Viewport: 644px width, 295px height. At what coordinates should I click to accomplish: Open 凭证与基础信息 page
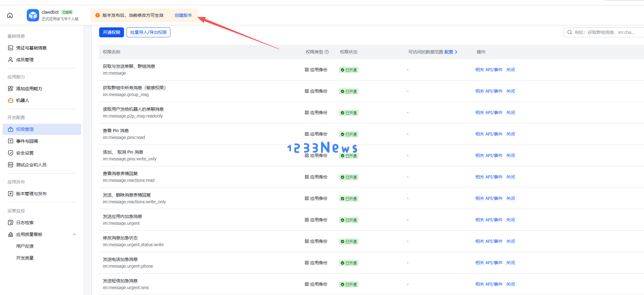31,48
